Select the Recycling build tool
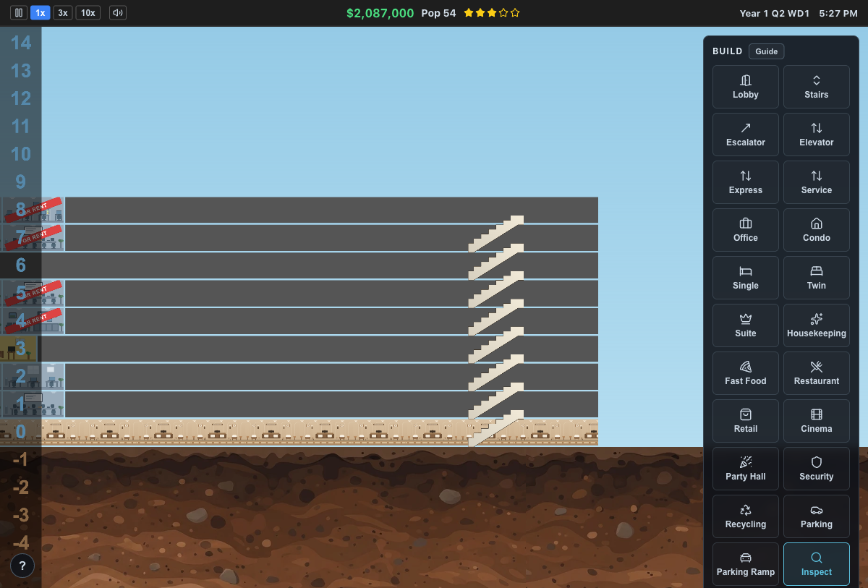868x588 pixels. point(746,516)
